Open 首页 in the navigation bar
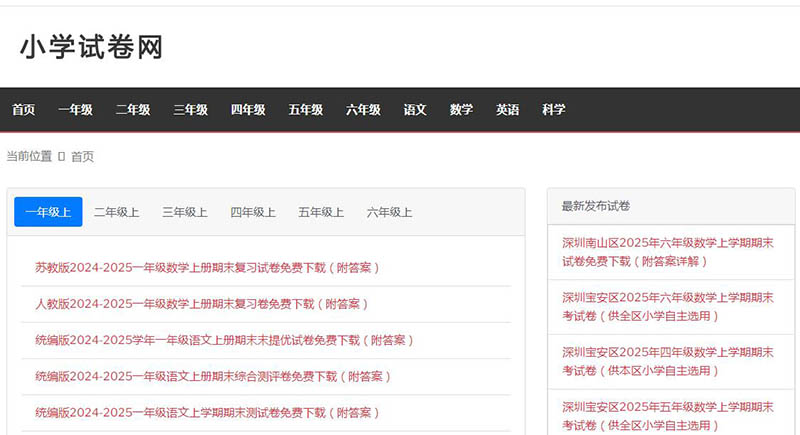 (x=23, y=110)
